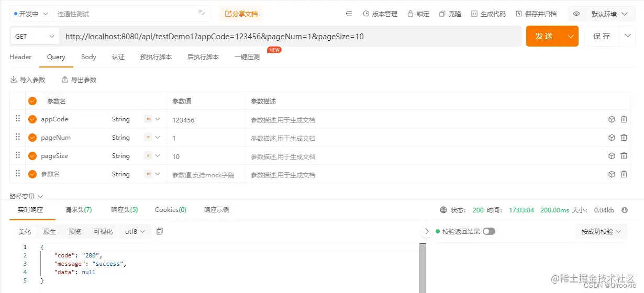Viewport: 644px width, 293px height.
Task: Open the 一键压测 tab
Action: pyautogui.click(x=247, y=57)
